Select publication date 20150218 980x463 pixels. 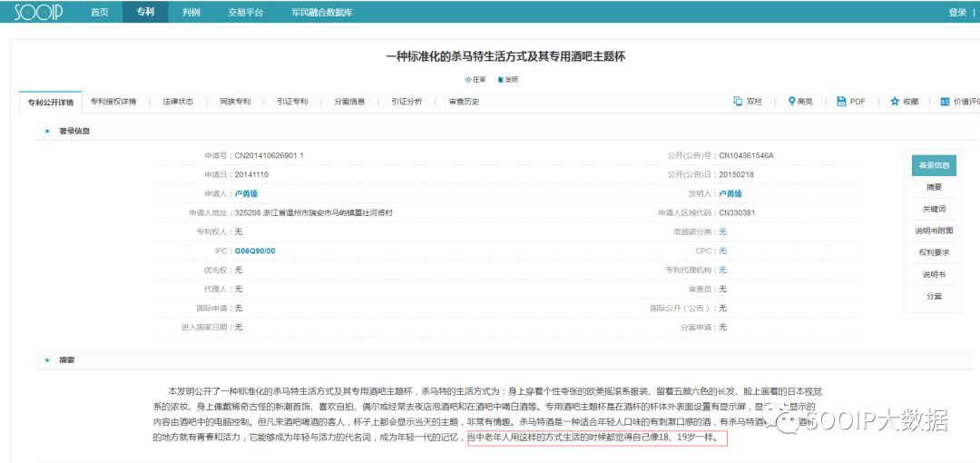736,174
